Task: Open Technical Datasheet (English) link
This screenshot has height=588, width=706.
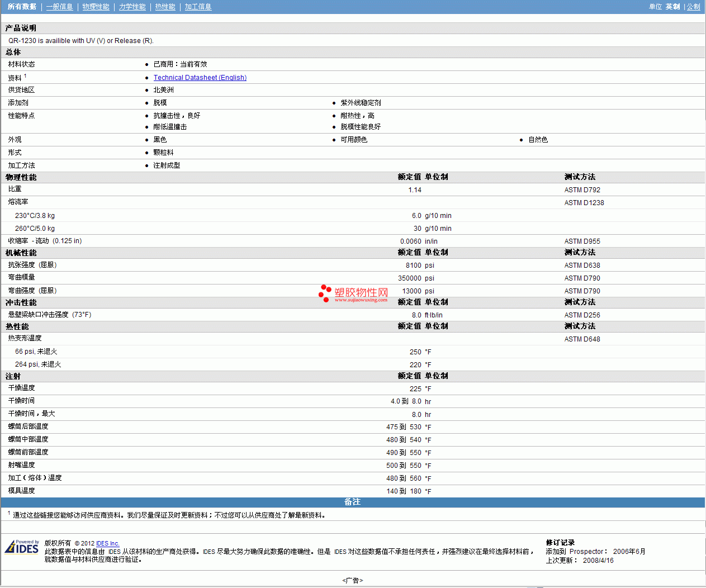Action: click(200, 78)
